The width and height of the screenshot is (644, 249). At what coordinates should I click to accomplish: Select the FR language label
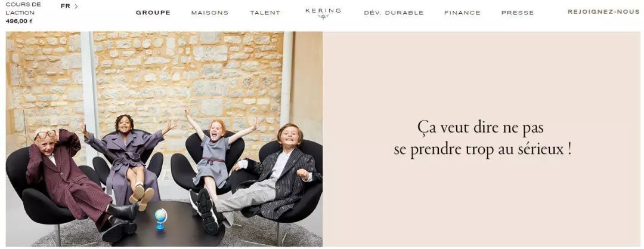66,6
